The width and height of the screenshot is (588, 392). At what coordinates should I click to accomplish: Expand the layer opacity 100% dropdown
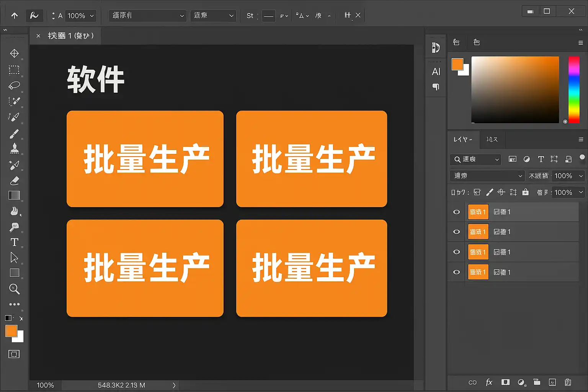point(581,176)
